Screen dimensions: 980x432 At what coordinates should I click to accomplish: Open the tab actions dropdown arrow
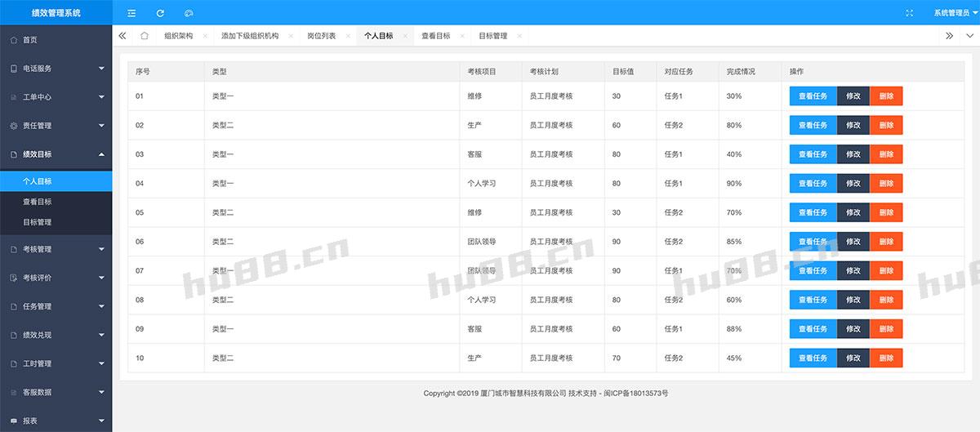pyautogui.click(x=969, y=36)
